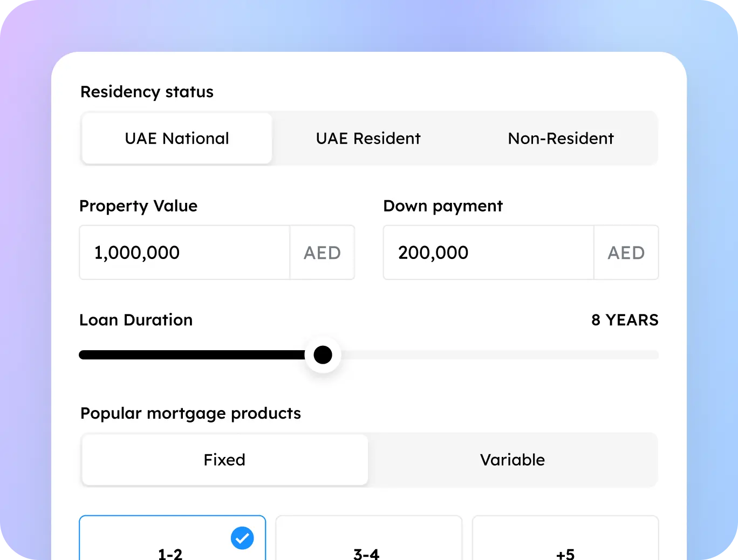Image resolution: width=738 pixels, height=560 pixels.
Task: Select the UAE National residency option
Action: click(177, 139)
